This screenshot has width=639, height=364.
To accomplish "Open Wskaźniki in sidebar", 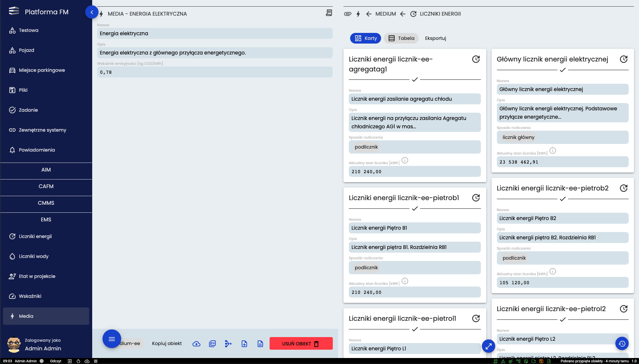I will tap(46, 296).
